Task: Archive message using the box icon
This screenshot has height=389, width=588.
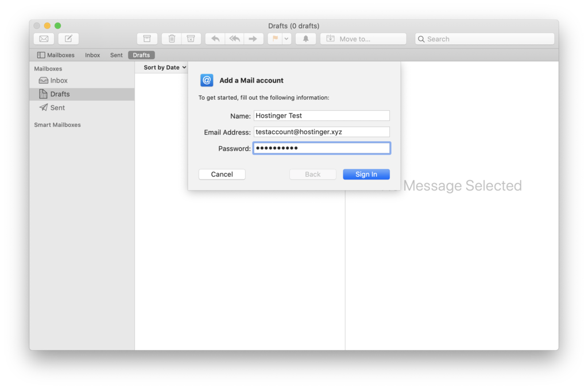Action: [x=147, y=38]
